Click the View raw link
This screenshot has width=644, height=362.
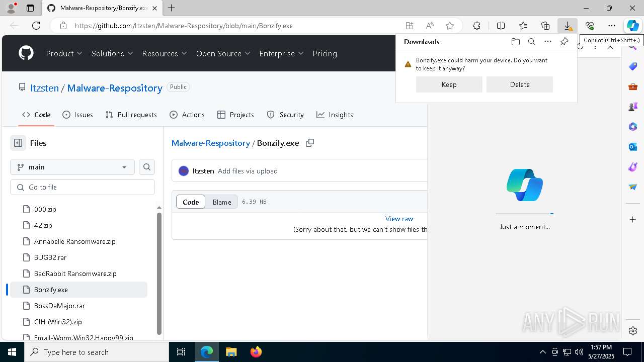[x=399, y=219]
